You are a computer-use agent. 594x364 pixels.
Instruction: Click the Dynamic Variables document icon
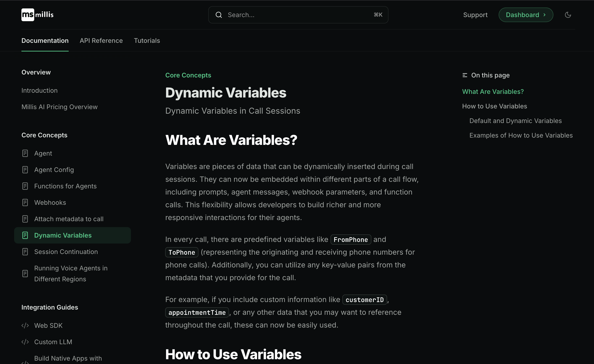click(25, 235)
